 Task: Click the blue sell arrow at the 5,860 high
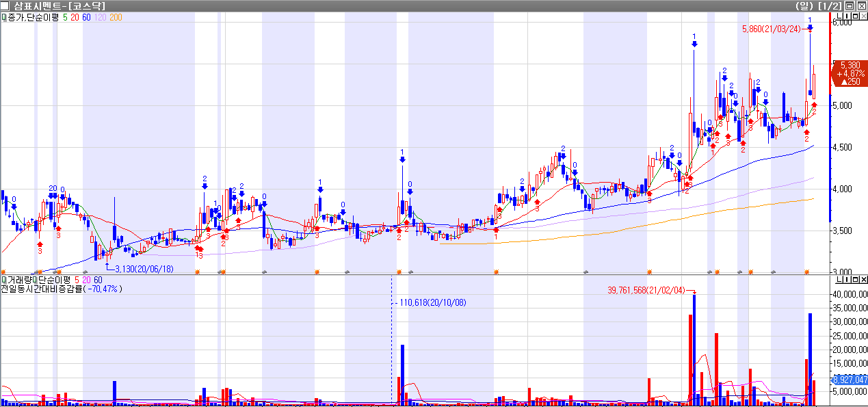tap(810, 28)
